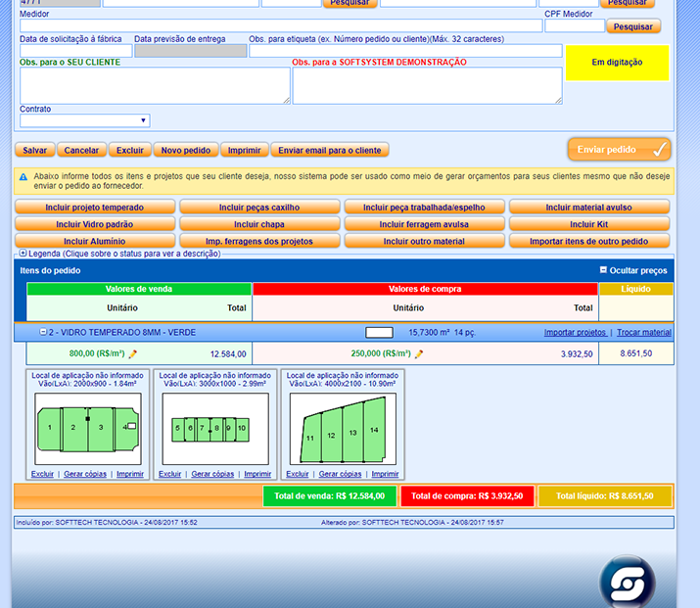Viewport: 700px width, 608px height.
Task: Click the Enviar pedido button
Action: (x=619, y=150)
